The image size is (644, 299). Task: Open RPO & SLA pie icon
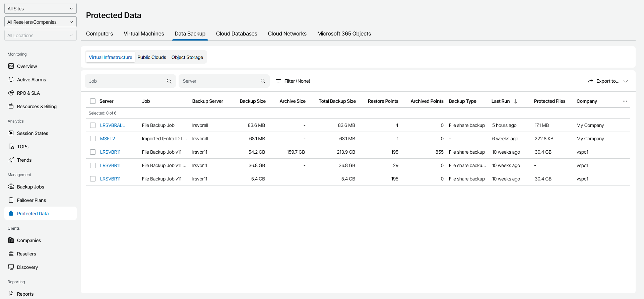(x=11, y=93)
